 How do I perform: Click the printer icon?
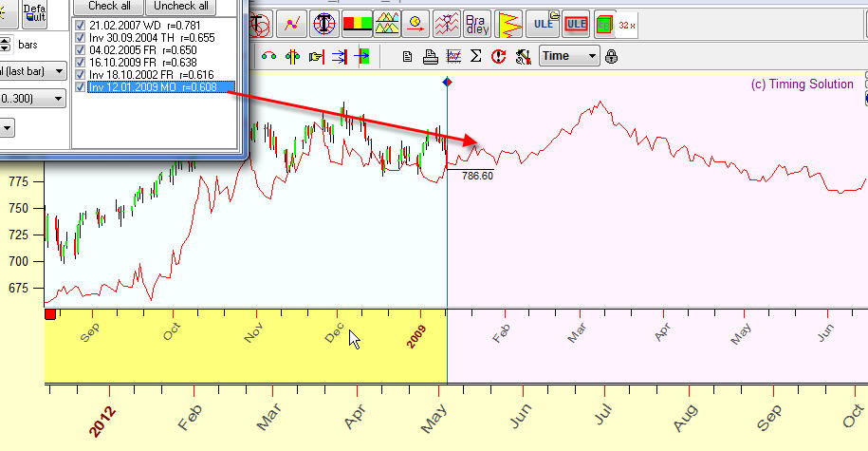point(430,56)
